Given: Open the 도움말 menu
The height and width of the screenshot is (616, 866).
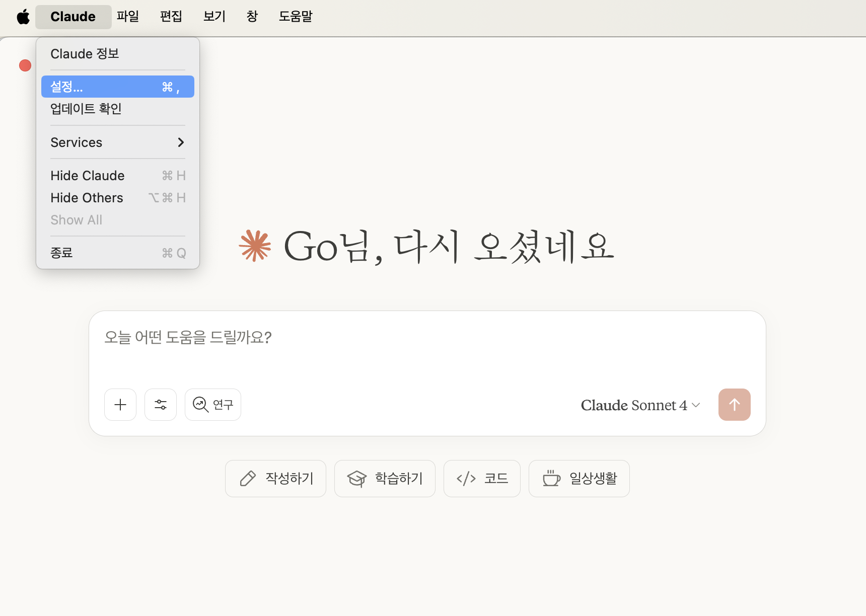Looking at the screenshot, I should click(296, 17).
